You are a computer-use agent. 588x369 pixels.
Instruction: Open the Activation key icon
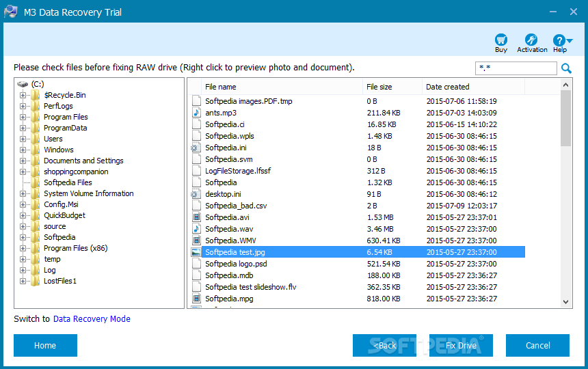pos(531,40)
